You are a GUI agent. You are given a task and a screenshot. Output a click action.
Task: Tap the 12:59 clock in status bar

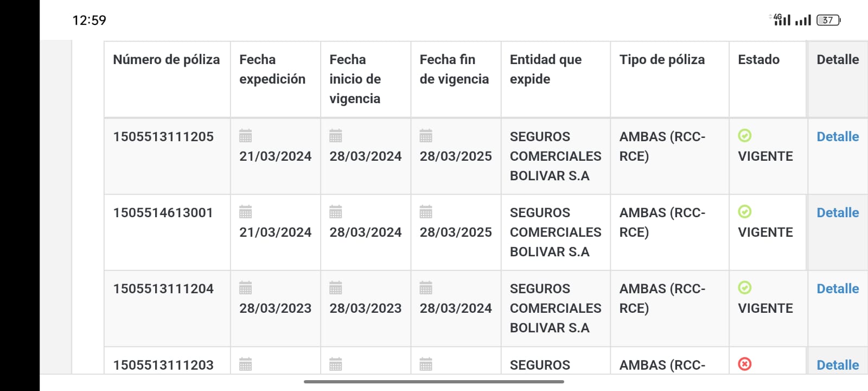coord(90,21)
